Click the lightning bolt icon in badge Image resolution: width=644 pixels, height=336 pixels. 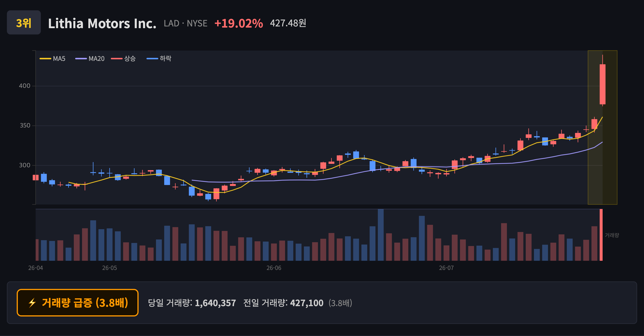[32, 303]
